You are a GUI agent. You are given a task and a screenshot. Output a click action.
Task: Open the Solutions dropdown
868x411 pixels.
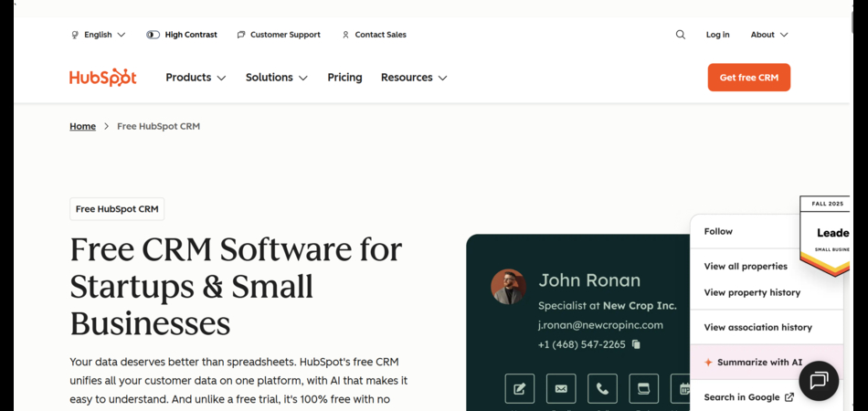(277, 78)
